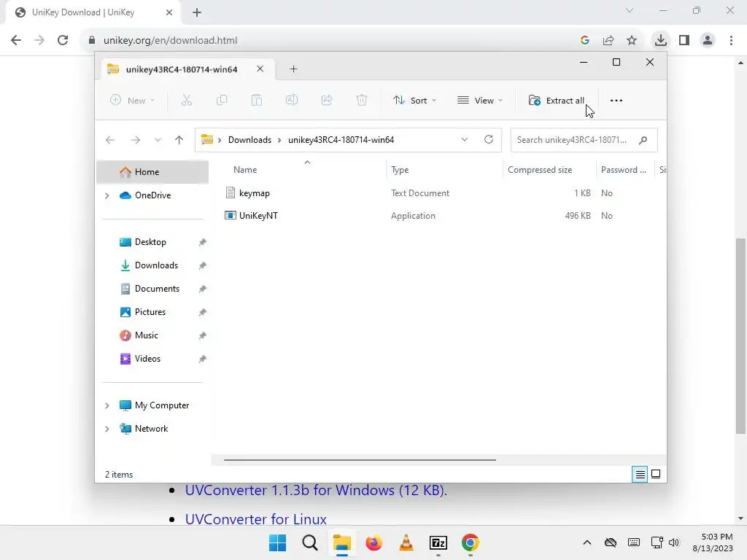Screen dimensions: 747x560
Task: Open Chrome three-dot menu
Action: coord(731,40)
